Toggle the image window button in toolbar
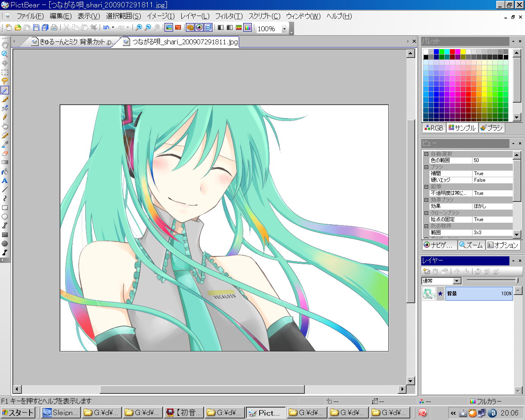The height and width of the screenshot is (420, 525). click(x=169, y=27)
